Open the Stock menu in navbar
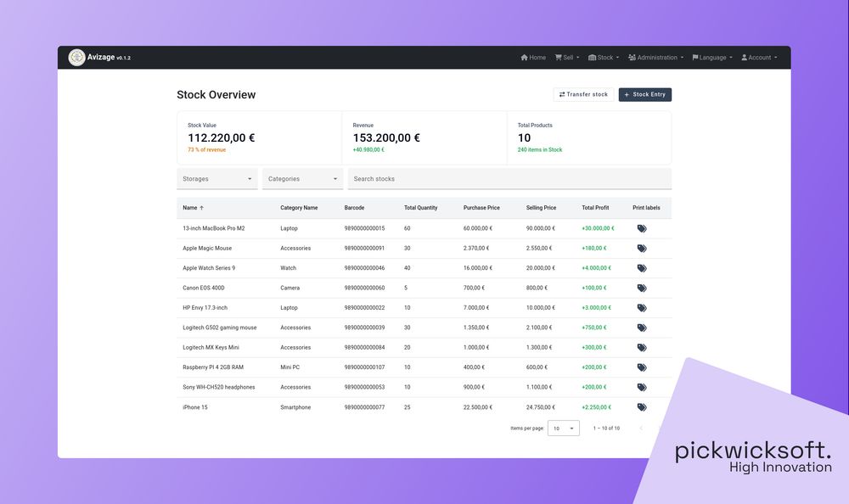 coord(604,58)
